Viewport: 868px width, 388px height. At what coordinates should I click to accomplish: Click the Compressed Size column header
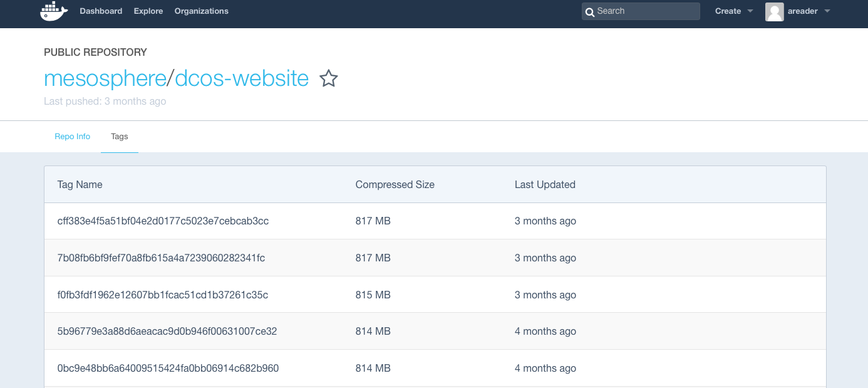pos(395,185)
